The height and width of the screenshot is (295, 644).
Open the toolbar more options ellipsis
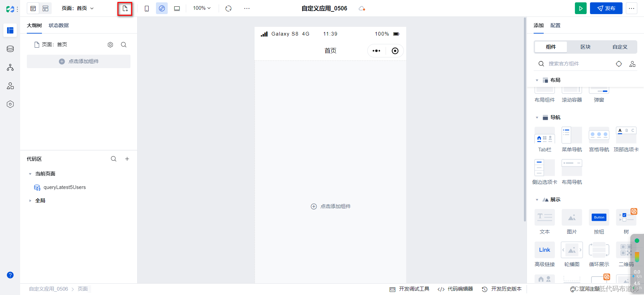[x=247, y=8]
